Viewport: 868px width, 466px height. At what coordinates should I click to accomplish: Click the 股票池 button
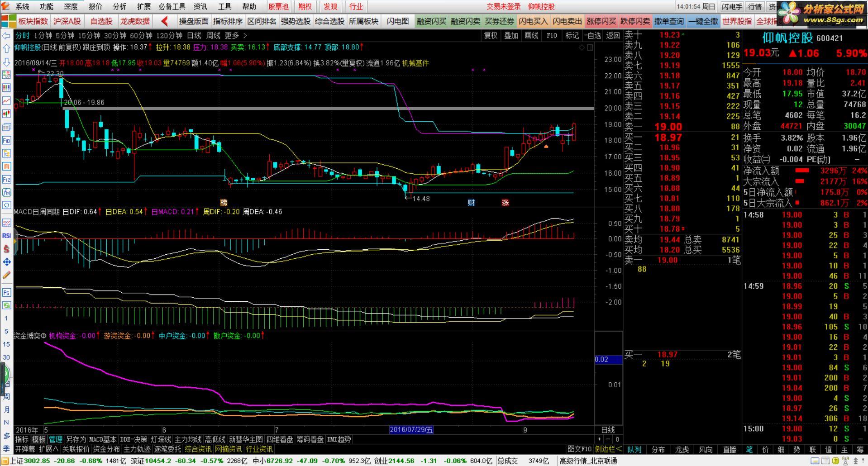pos(278,6)
